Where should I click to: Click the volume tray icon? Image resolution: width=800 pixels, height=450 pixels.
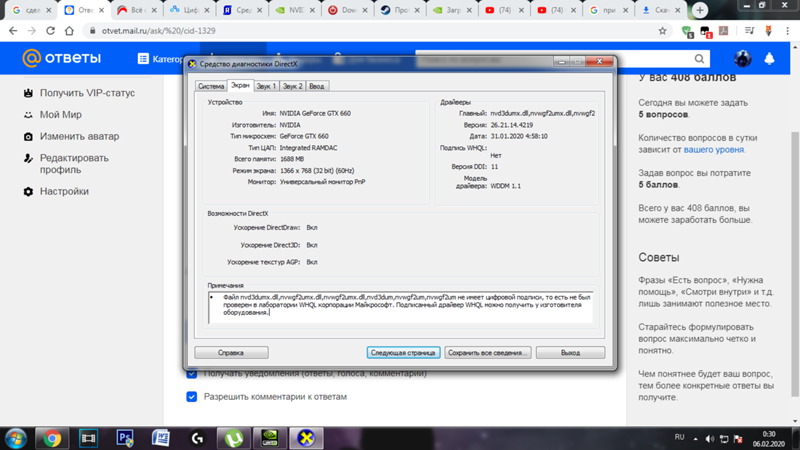click(x=709, y=439)
